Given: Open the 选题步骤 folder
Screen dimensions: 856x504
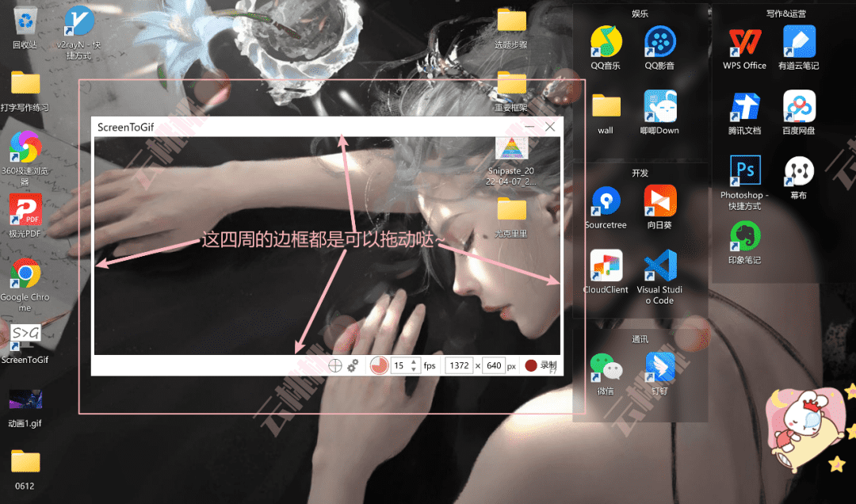Looking at the screenshot, I should click(511, 21).
